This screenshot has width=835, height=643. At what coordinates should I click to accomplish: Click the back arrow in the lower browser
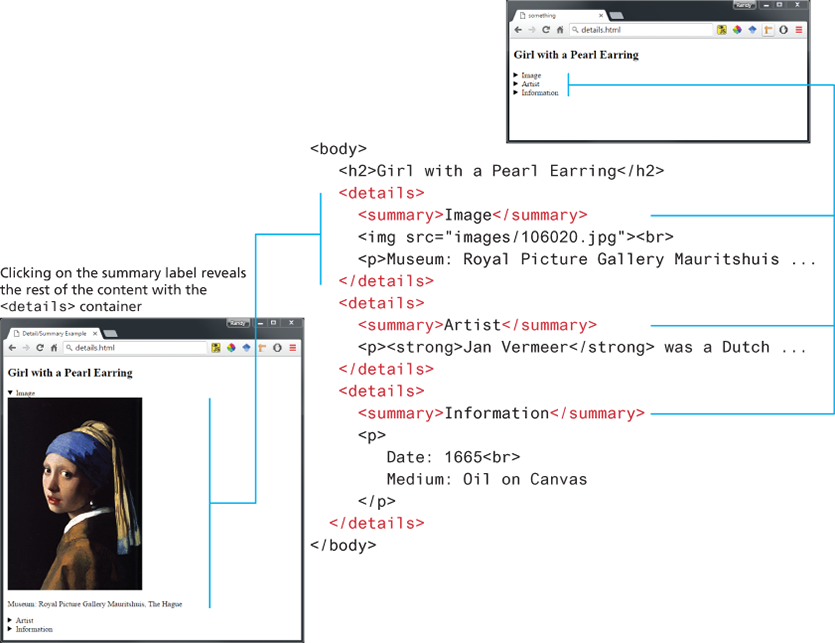[11, 348]
